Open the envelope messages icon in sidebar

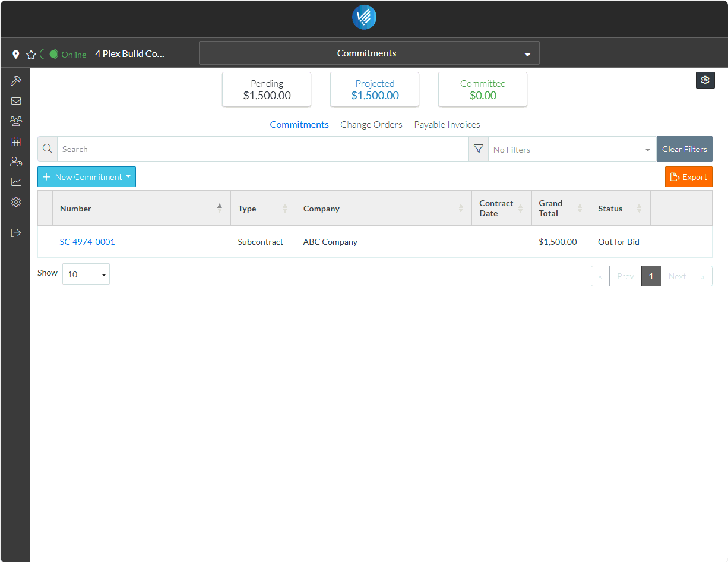click(x=16, y=101)
